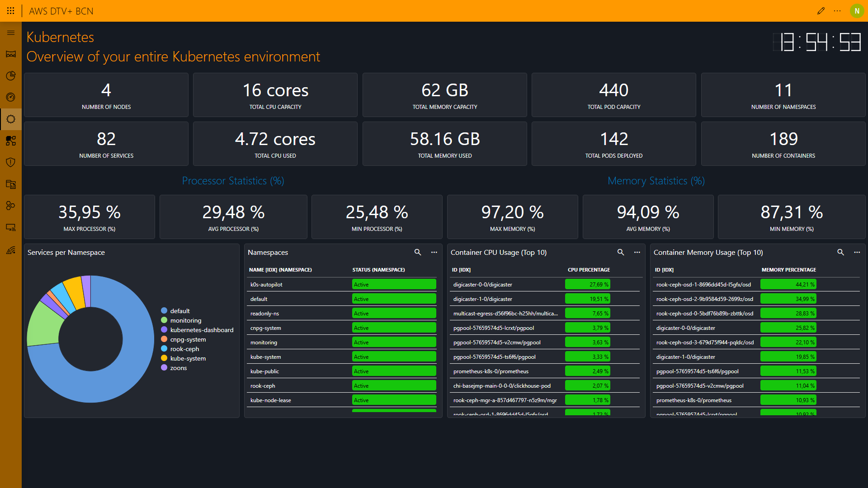Search in the Namespaces table

click(x=418, y=252)
